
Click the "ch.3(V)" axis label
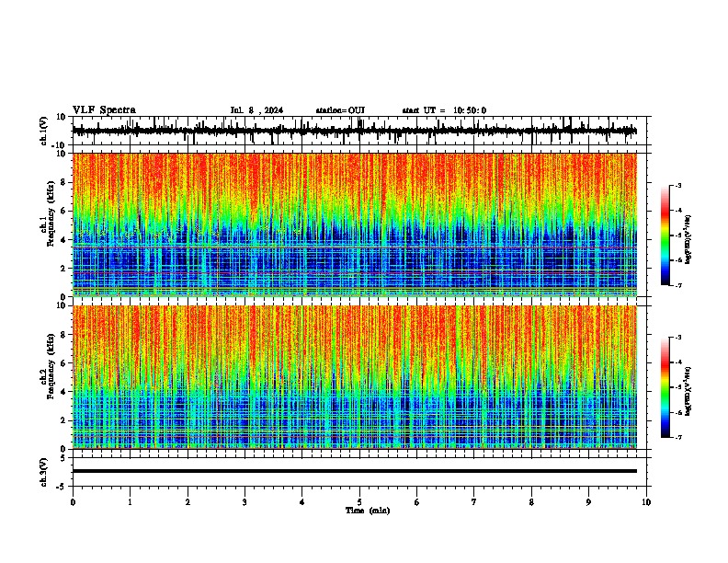coord(44,472)
